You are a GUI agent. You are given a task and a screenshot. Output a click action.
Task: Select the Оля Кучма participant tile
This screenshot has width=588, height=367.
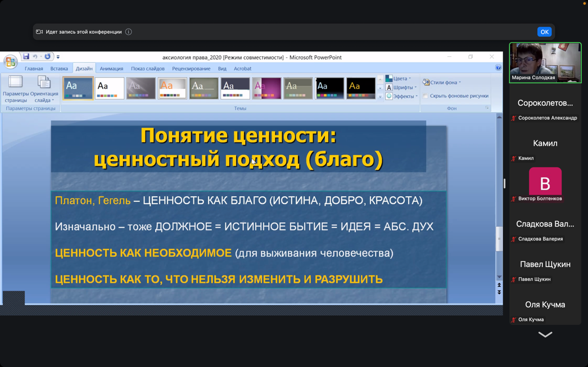coord(545,305)
